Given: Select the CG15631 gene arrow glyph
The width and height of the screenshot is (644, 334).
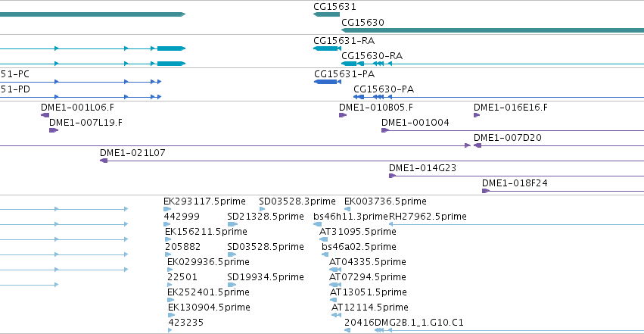Looking at the screenshot, I should point(326,14).
